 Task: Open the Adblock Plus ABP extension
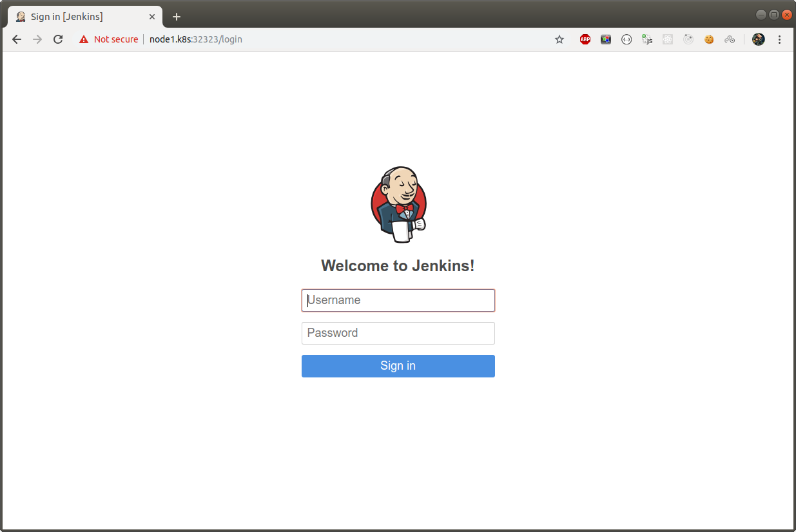point(585,39)
